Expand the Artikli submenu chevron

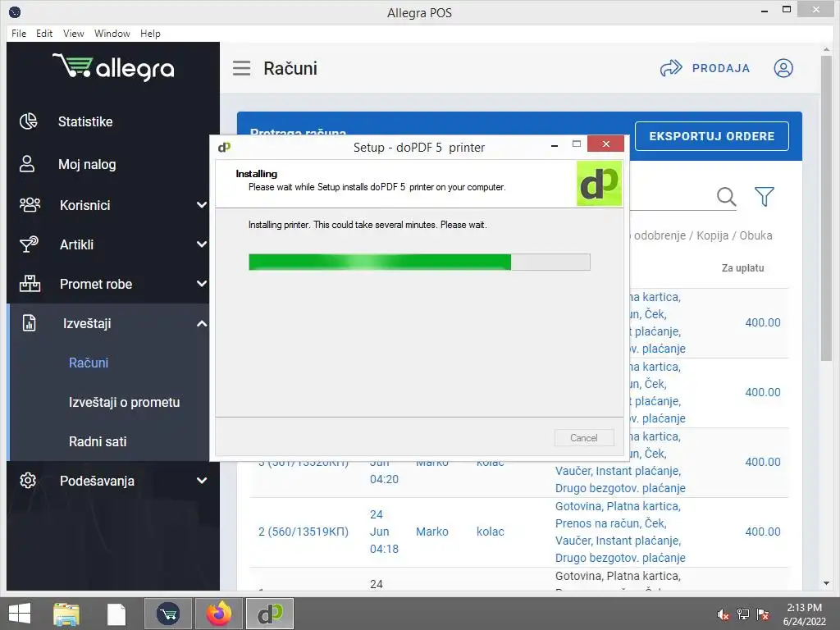202,244
